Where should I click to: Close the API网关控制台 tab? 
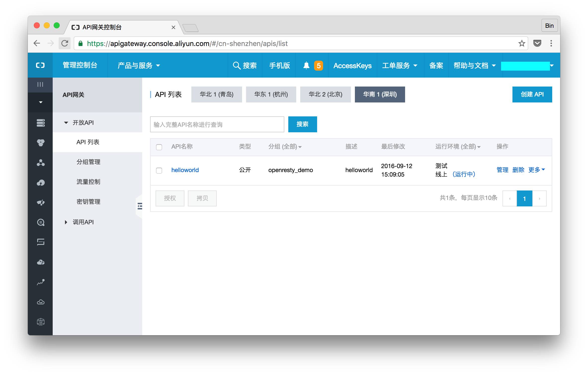click(x=173, y=27)
